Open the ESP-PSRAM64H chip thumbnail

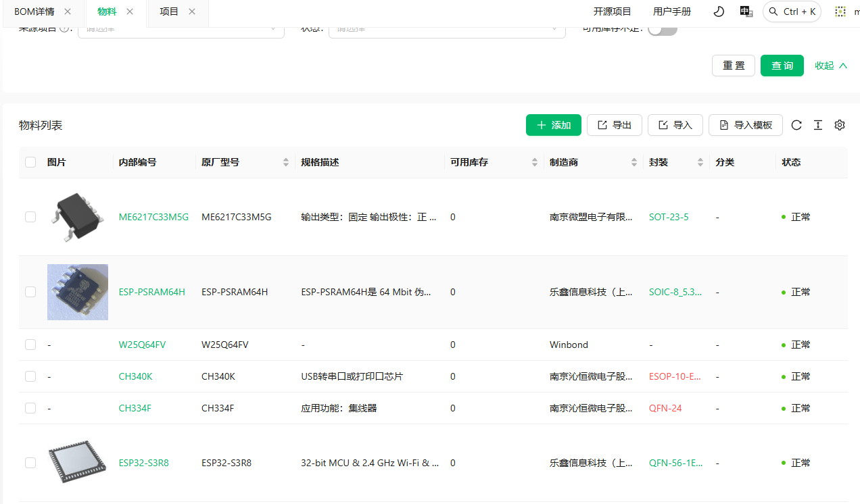pyautogui.click(x=78, y=292)
